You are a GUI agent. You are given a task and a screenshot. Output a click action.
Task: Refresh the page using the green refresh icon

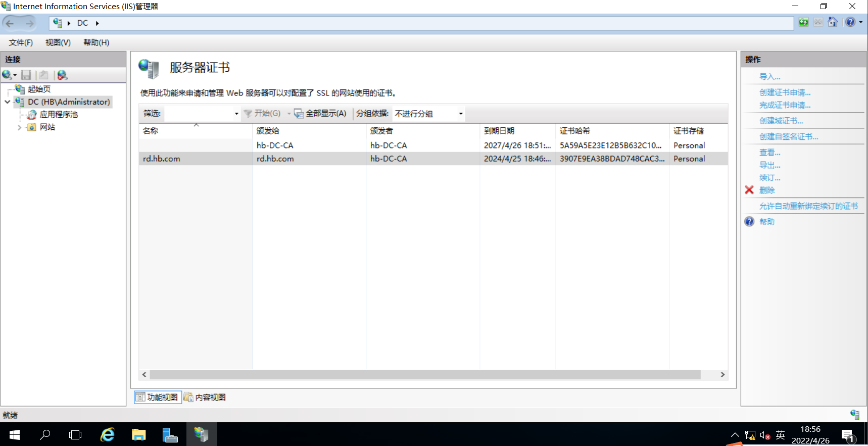803,22
